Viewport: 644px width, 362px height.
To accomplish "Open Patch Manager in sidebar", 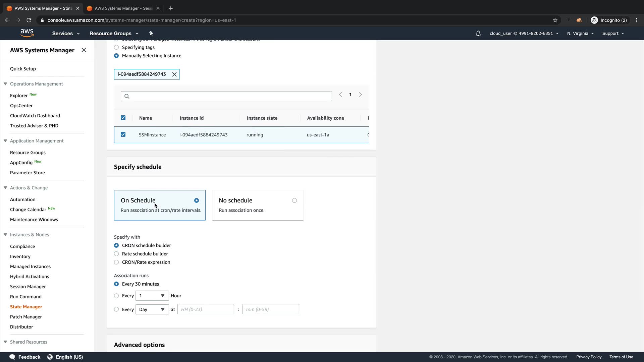I will (x=26, y=317).
